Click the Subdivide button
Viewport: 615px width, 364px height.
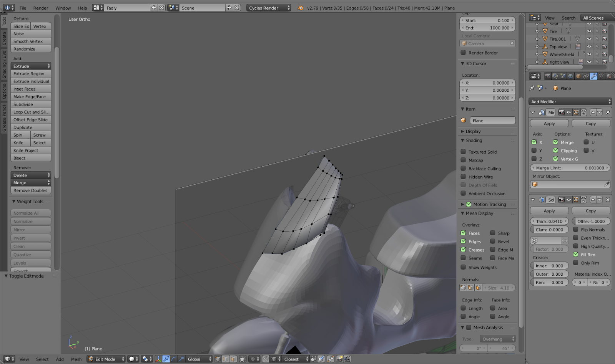(31, 104)
